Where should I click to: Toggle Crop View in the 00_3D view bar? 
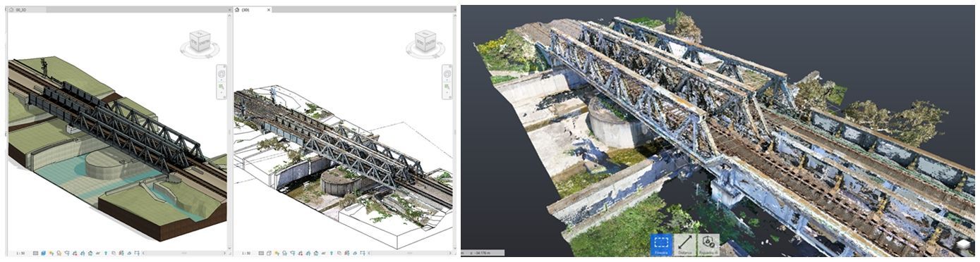coord(75,253)
